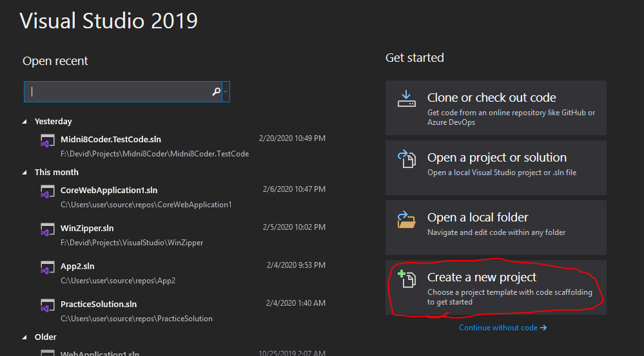This screenshot has height=356, width=644.
Task: Open the search box dropdown arrow
Action: click(226, 91)
